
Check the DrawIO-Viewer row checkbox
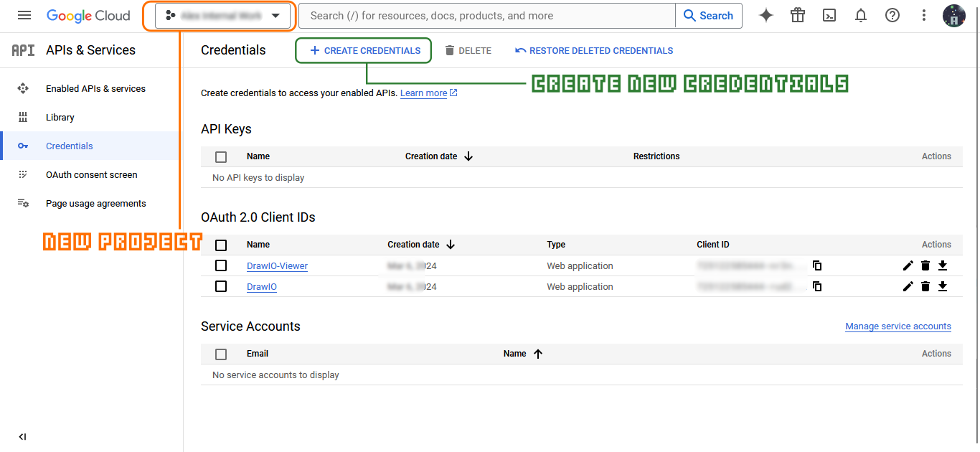(x=221, y=265)
